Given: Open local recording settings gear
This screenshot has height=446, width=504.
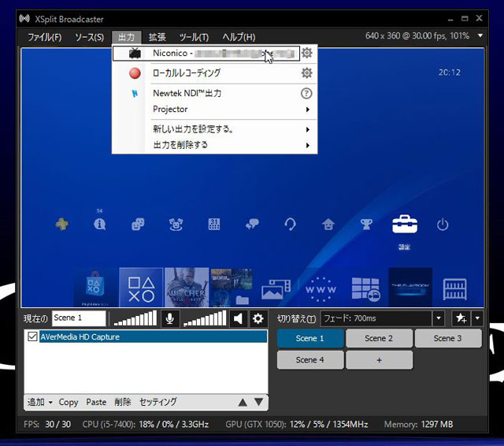Looking at the screenshot, I should 307,73.
